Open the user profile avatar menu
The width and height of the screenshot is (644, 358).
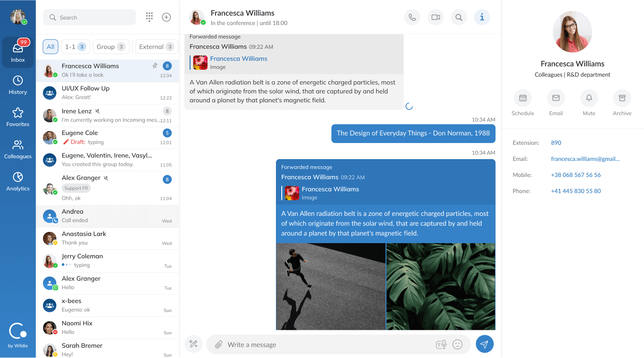[18, 17]
